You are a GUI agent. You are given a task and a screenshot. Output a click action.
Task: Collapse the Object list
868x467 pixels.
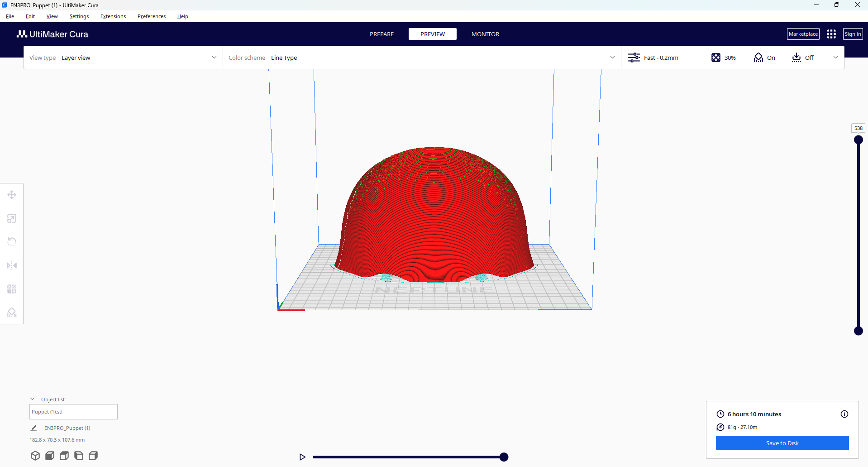click(33, 399)
